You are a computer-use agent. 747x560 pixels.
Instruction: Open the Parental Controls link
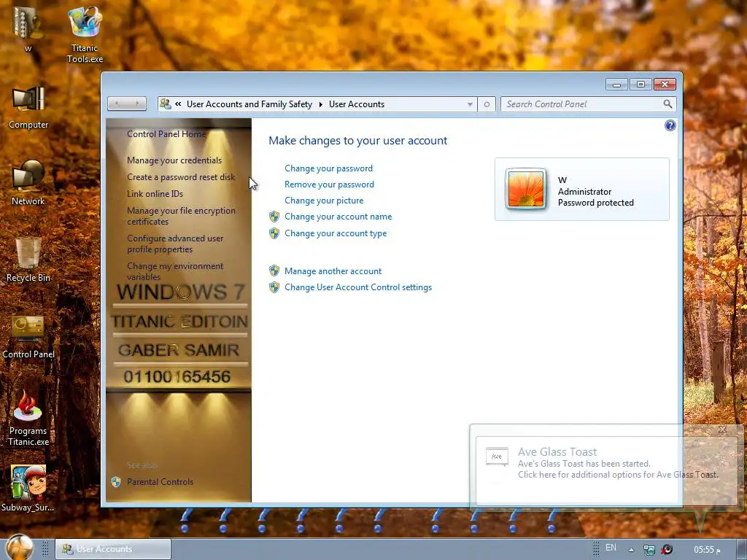pos(160,482)
